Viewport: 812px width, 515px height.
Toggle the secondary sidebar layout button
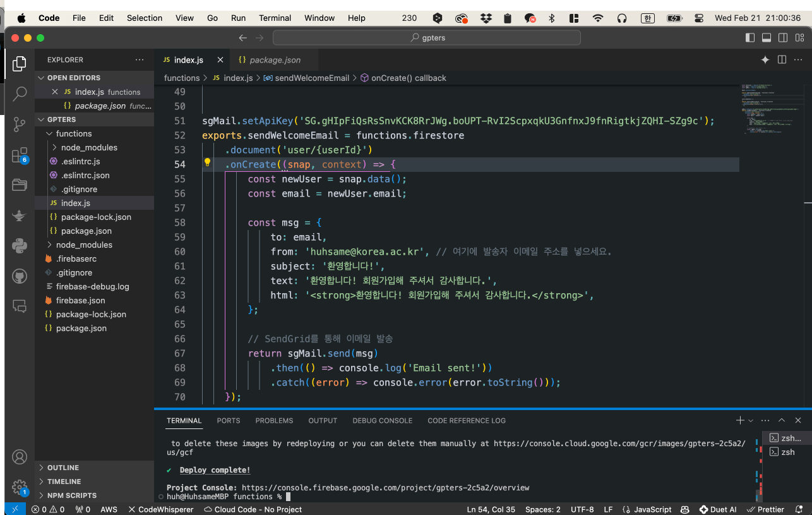tap(783, 38)
